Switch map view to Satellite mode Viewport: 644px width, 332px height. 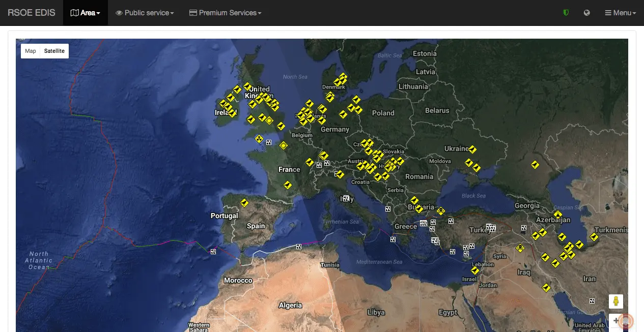click(x=54, y=51)
